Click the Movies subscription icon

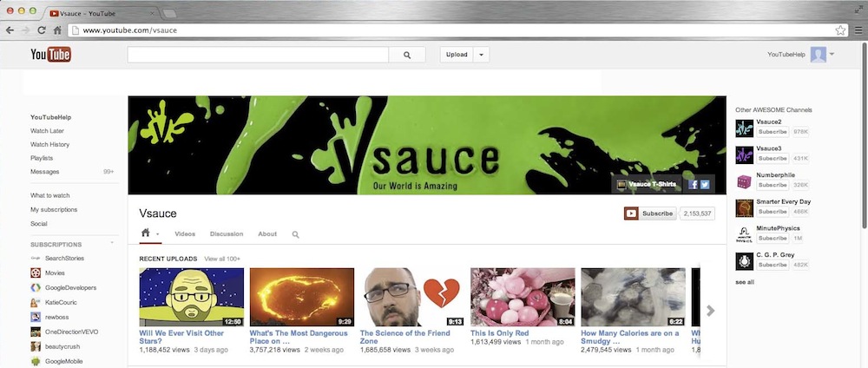click(36, 273)
